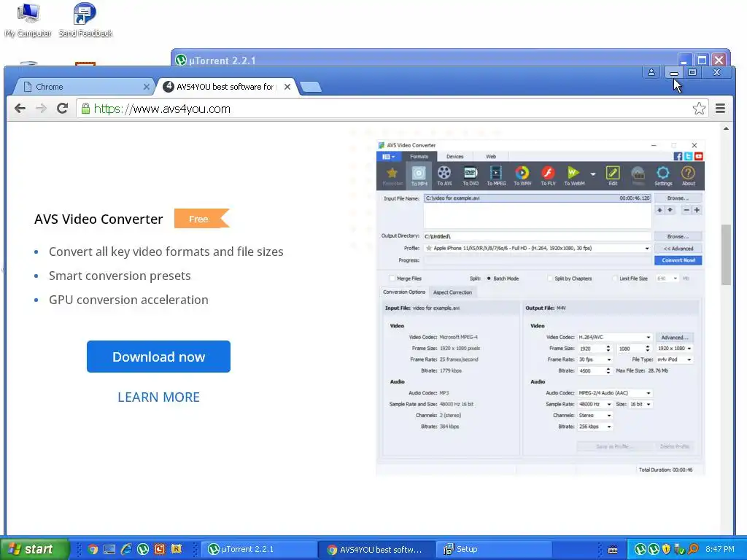Bookmark this page with the star icon
Screen dimensions: 747x560
pyautogui.click(x=699, y=109)
